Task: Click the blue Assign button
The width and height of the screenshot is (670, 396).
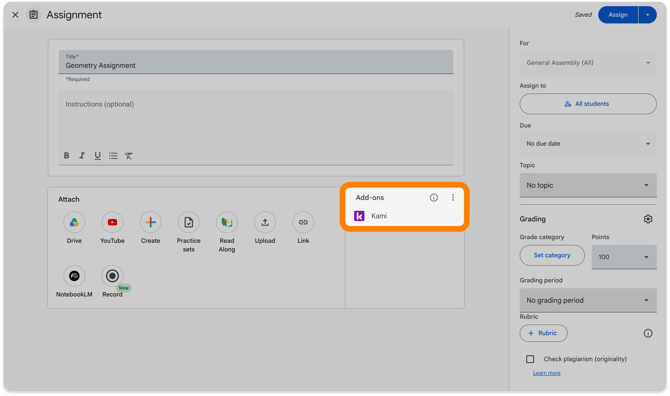Action: click(x=618, y=15)
